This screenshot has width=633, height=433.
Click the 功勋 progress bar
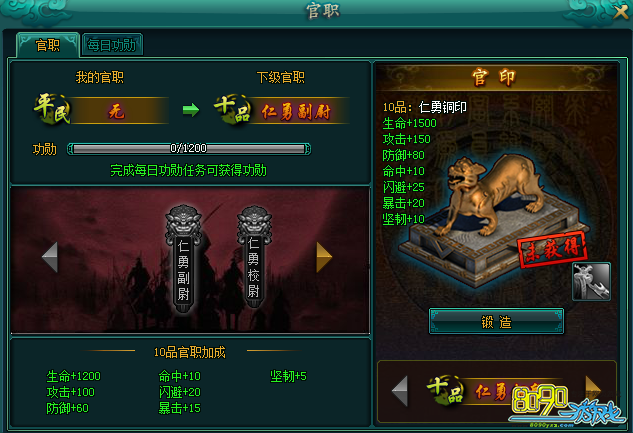click(x=189, y=149)
